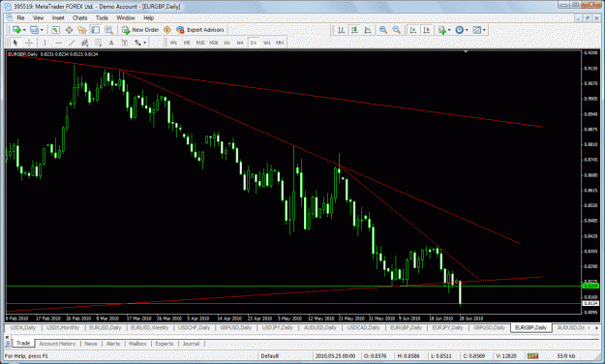Select the Trendline drawing tool
The height and width of the screenshot is (364, 605).
tap(72, 43)
